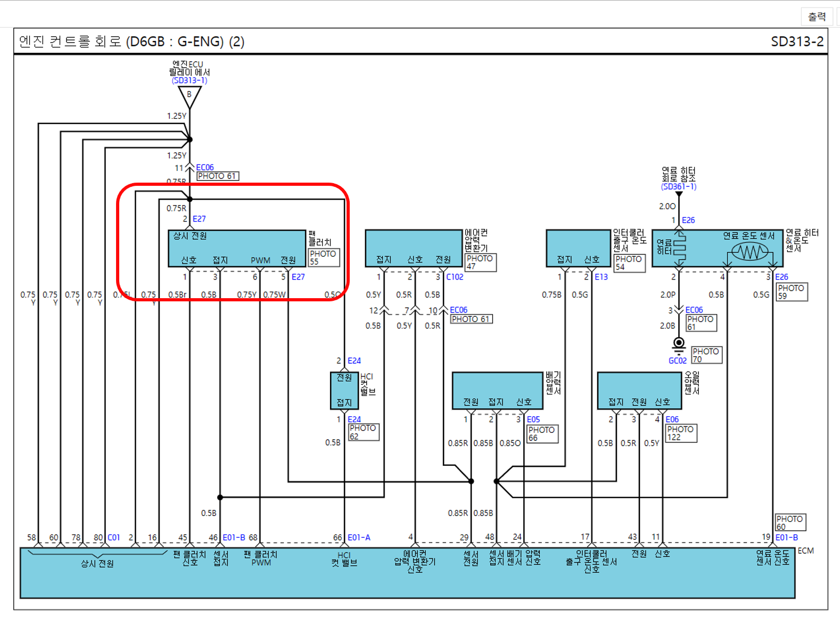Click the HCI 컷 밸브 component box
840x624 pixels.
click(x=344, y=390)
